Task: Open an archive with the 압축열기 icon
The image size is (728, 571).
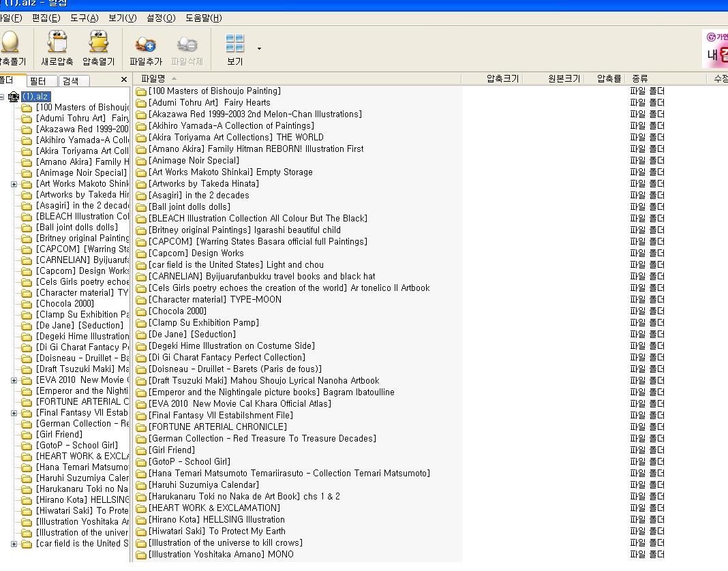Action: pyautogui.click(x=99, y=44)
